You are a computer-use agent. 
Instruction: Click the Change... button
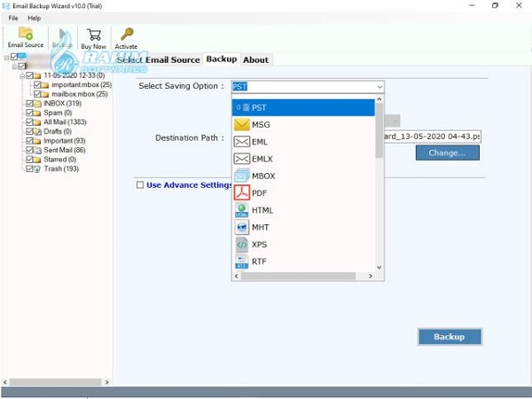(x=448, y=153)
